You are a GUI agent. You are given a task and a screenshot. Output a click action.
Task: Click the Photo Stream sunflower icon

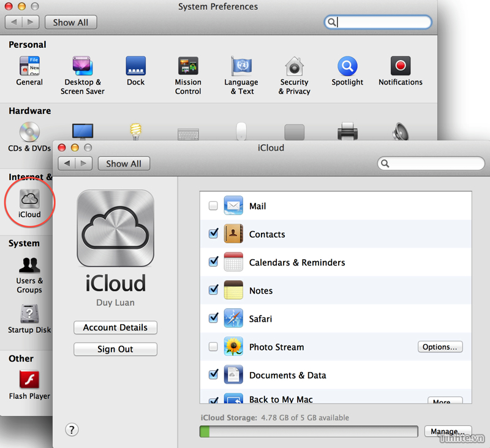(233, 346)
